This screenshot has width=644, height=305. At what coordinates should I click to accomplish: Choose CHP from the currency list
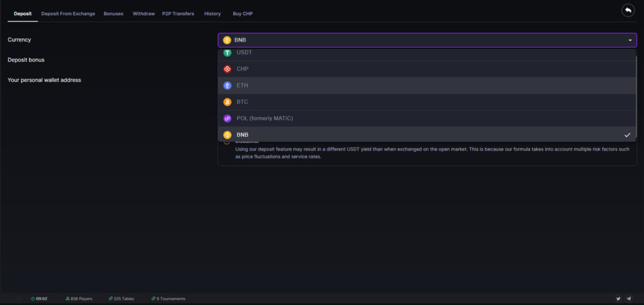426,69
